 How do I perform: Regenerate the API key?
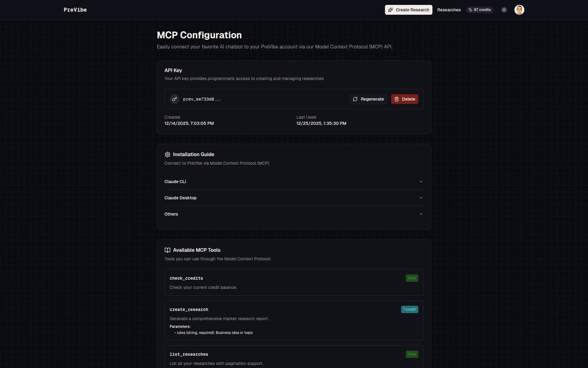click(368, 99)
